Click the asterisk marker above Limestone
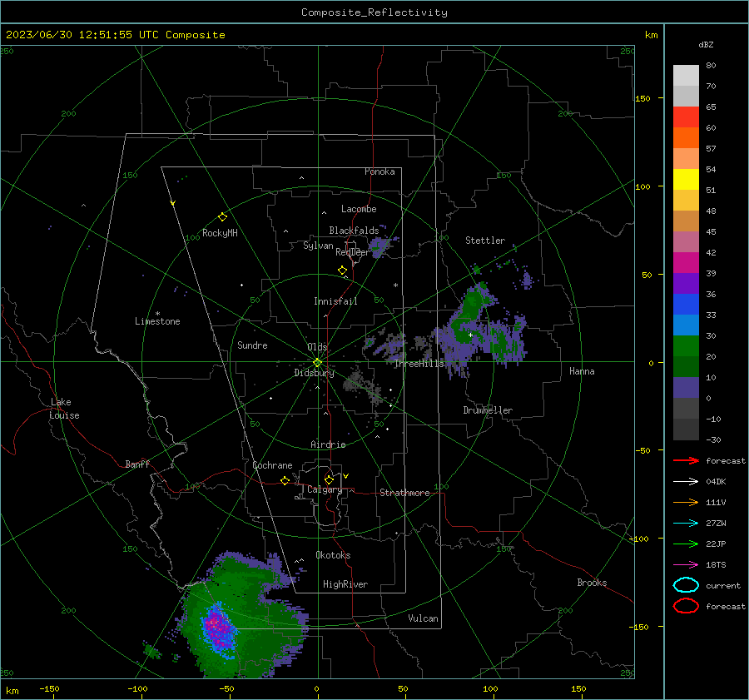749x700 pixels. click(157, 314)
